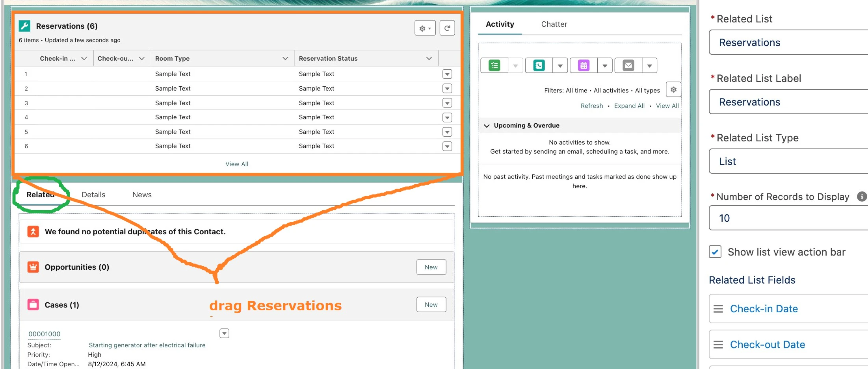Click the Opportunities crown icon
This screenshot has height=369, width=868.
[x=33, y=267]
